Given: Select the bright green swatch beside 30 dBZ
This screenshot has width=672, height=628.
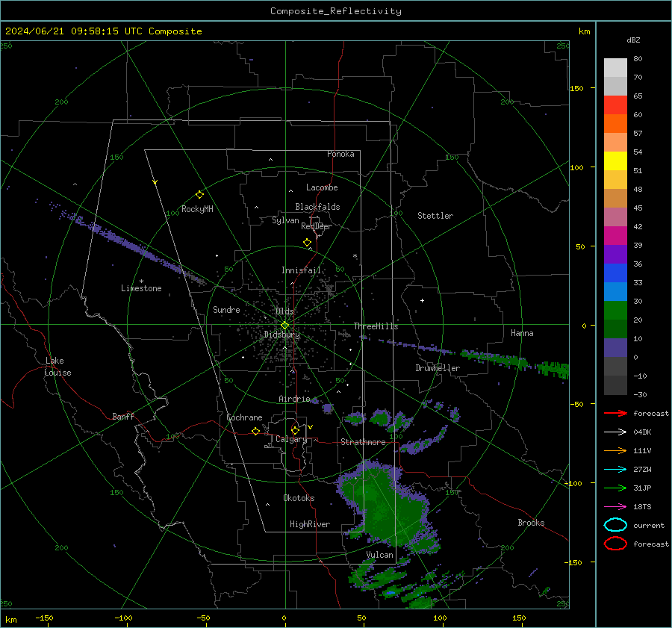Looking at the screenshot, I should point(615,310).
